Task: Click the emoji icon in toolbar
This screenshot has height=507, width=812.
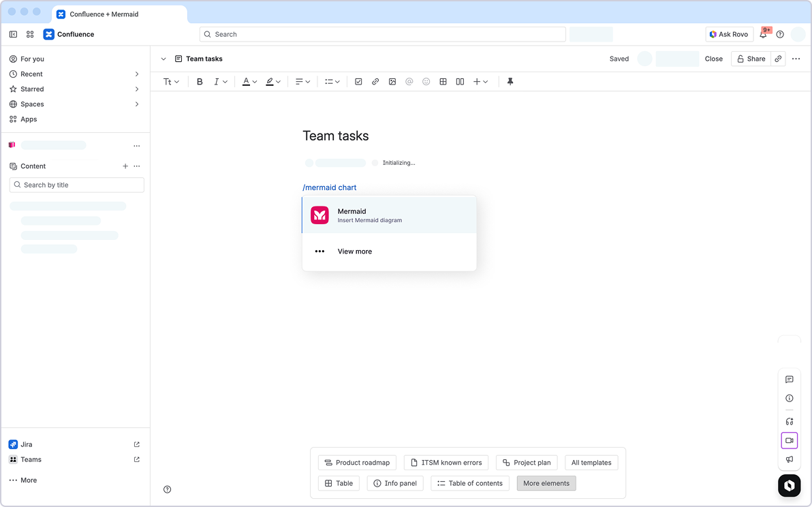Action: point(426,82)
